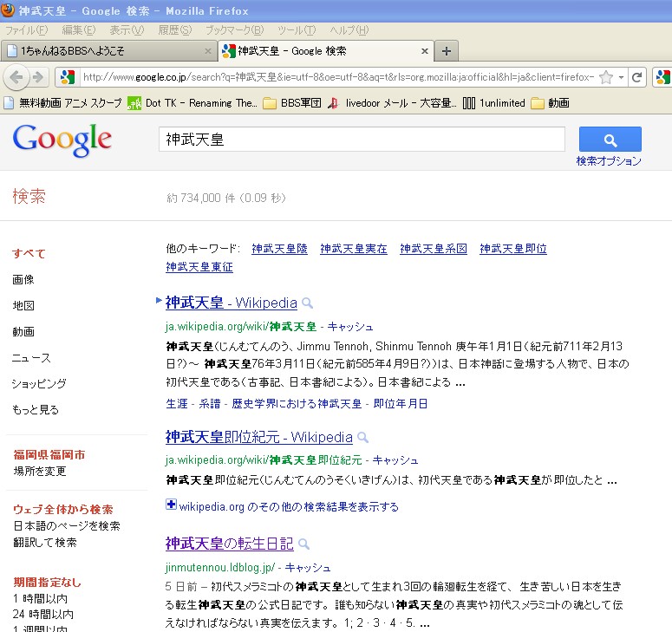
Task: Open the 動画 bookmark folder
Action: tap(551, 103)
